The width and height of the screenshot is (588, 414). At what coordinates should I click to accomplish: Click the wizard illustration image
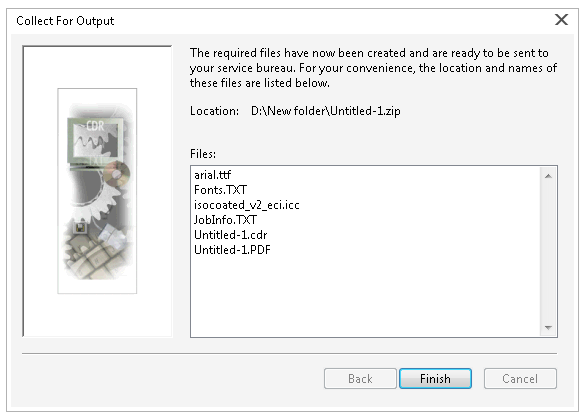tap(97, 191)
